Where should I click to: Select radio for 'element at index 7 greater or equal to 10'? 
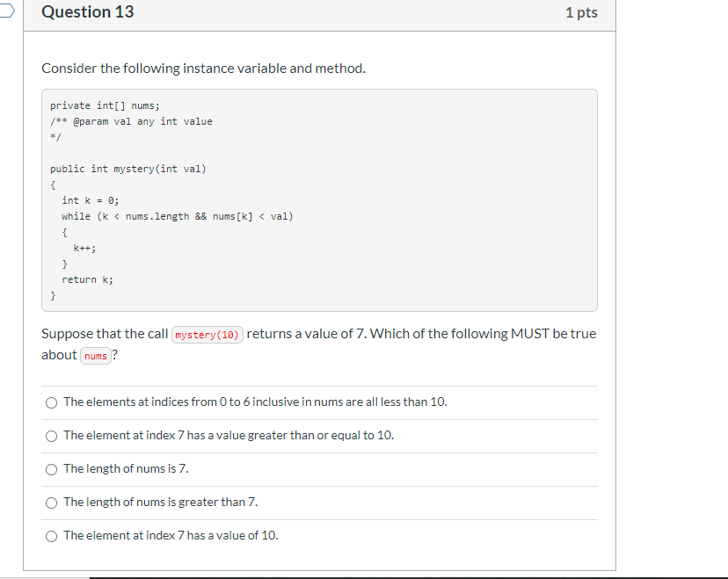click(x=51, y=436)
